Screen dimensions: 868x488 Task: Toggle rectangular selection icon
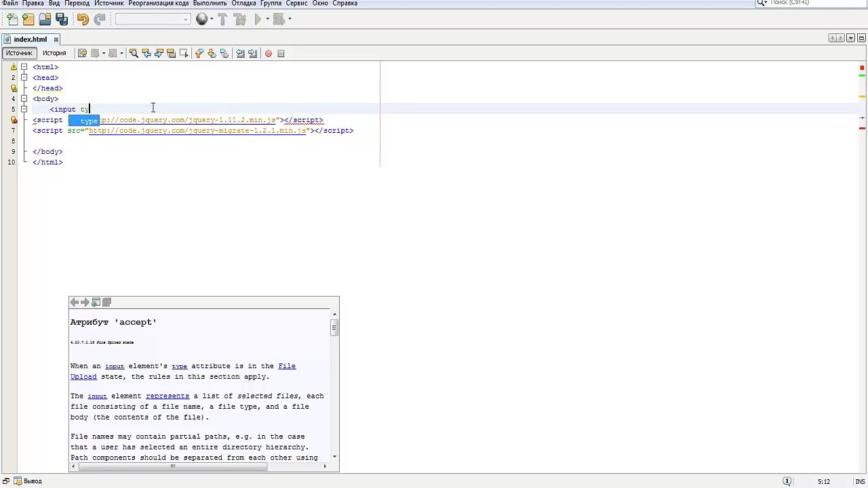184,54
